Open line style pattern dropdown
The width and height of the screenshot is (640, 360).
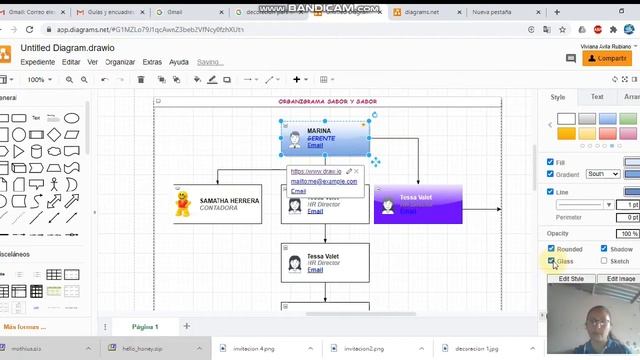click(585, 204)
